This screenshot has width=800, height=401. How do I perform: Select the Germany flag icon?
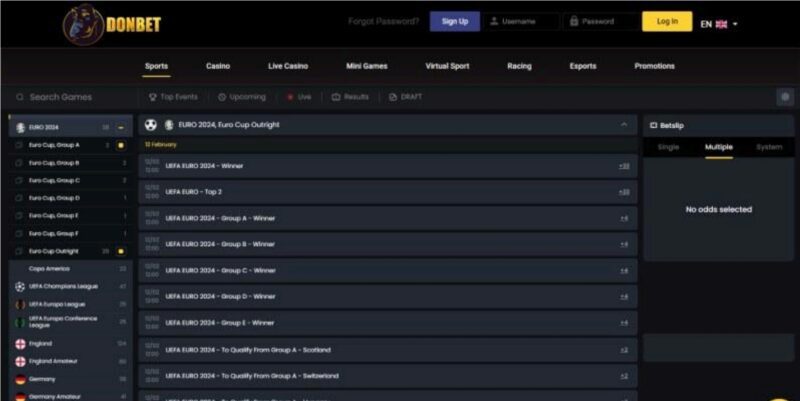tap(20, 380)
